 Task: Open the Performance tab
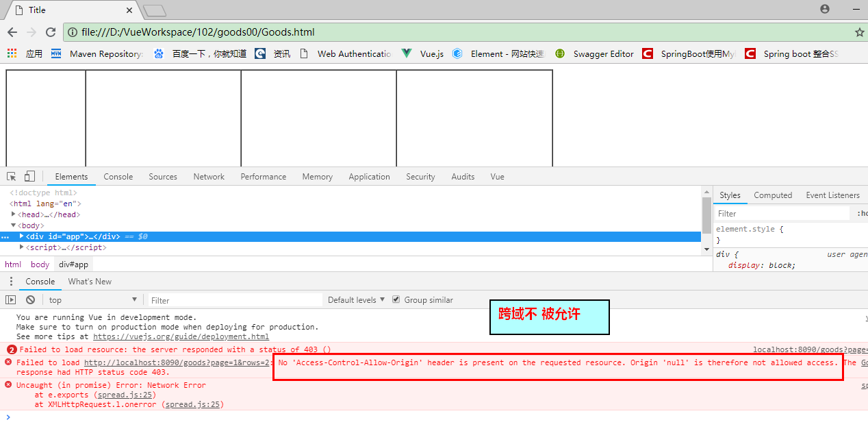tap(264, 176)
